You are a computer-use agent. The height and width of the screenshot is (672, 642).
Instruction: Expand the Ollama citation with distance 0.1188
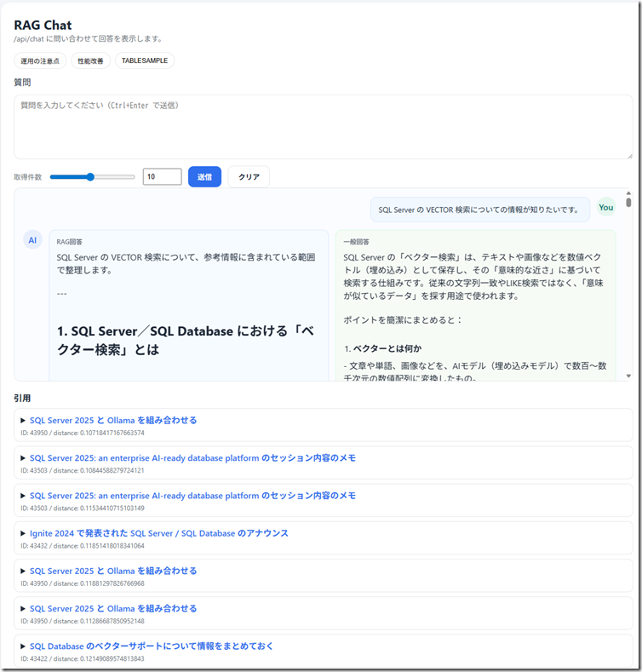click(x=23, y=571)
